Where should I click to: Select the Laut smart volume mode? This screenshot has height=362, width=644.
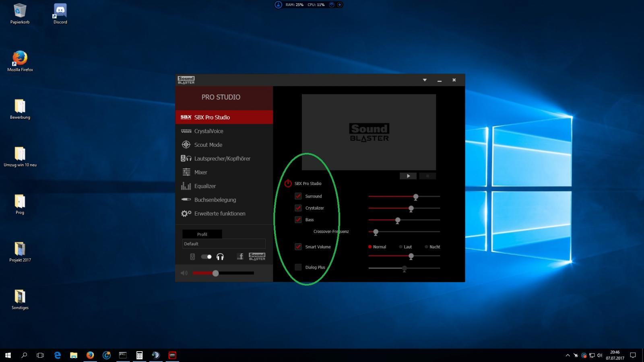(405, 247)
